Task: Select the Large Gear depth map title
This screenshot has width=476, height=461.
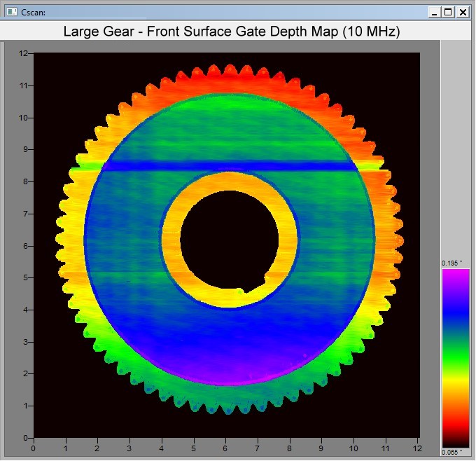Action: pyautogui.click(x=232, y=32)
